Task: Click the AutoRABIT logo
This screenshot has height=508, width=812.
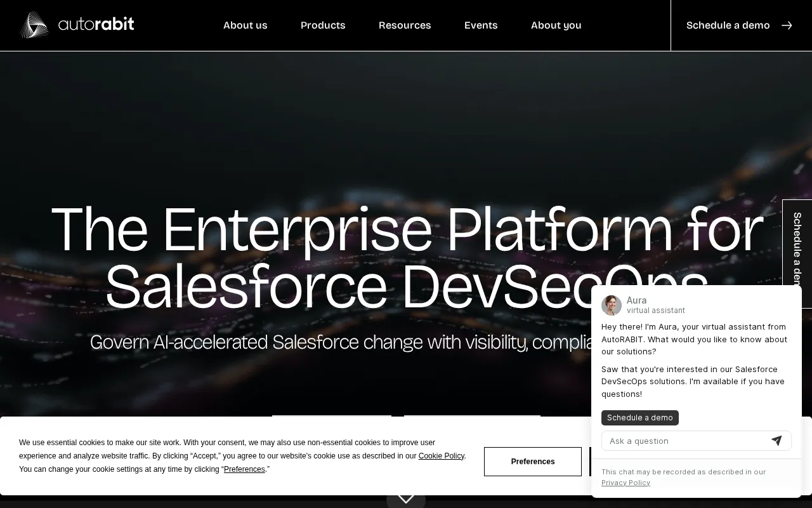Action: pyautogui.click(x=77, y=25)
